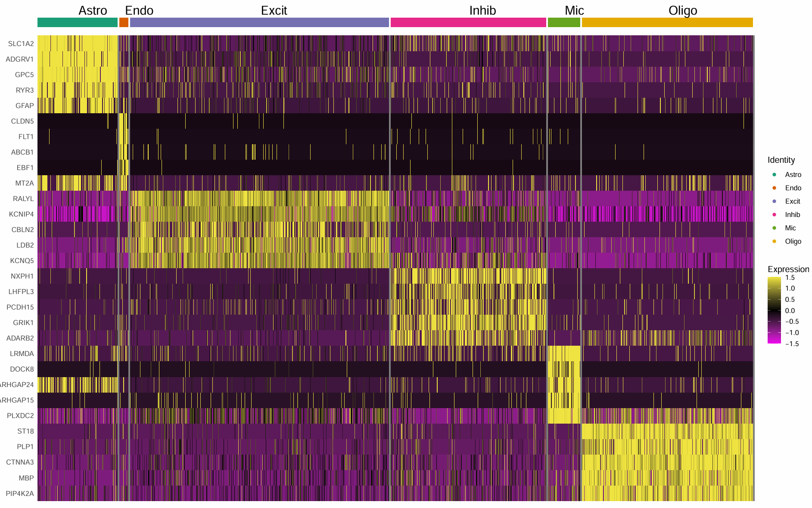Click the PLP1 gene row label

[25, 446]
